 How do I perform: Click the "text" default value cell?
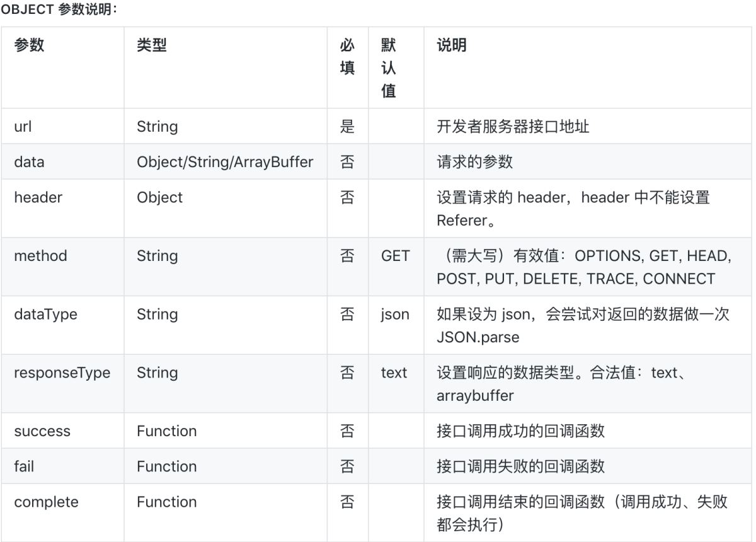click(x=394, y=372)
